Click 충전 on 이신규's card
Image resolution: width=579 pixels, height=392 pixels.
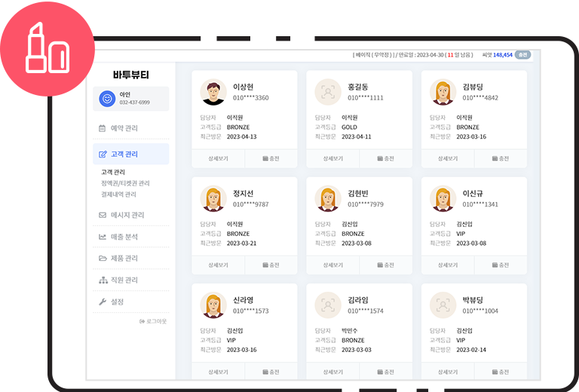pyautogui.click(x=500, y=265)
